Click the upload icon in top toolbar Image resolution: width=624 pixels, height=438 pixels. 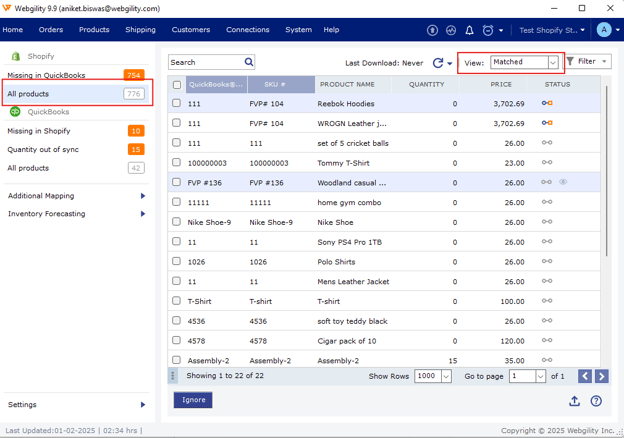click(432, 30)
